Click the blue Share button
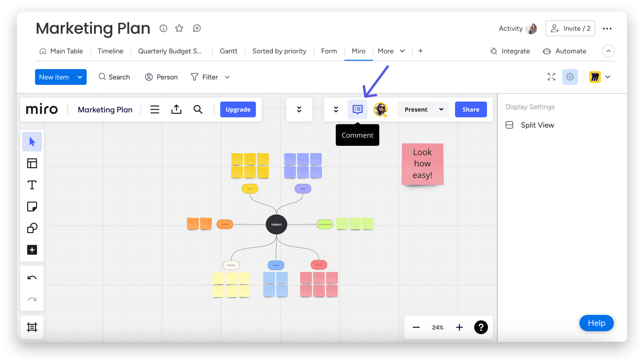Screen dimensions: 644x362 (471, 109)
